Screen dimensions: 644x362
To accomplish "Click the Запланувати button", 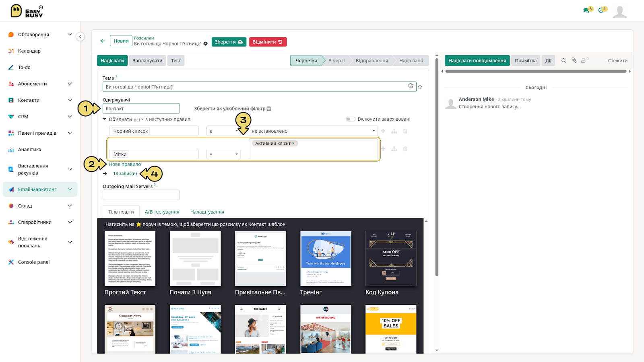I will 147,61.
